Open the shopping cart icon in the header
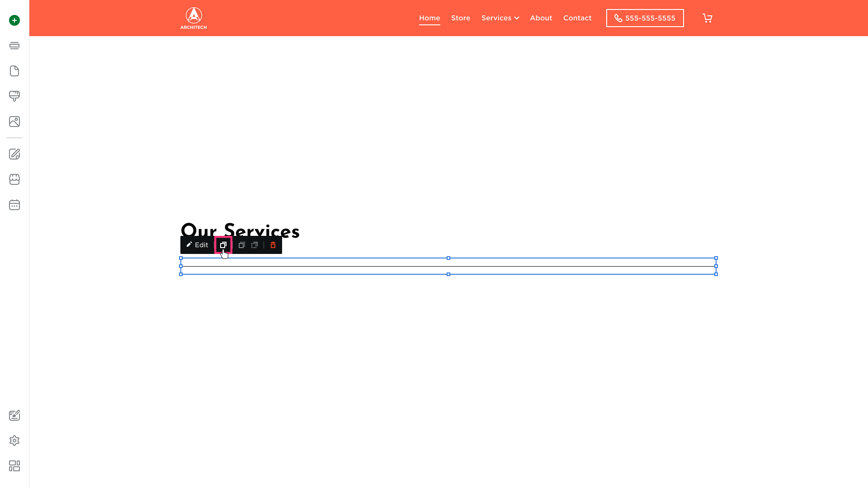The image size is (868, 488). [x=708, y=18]
